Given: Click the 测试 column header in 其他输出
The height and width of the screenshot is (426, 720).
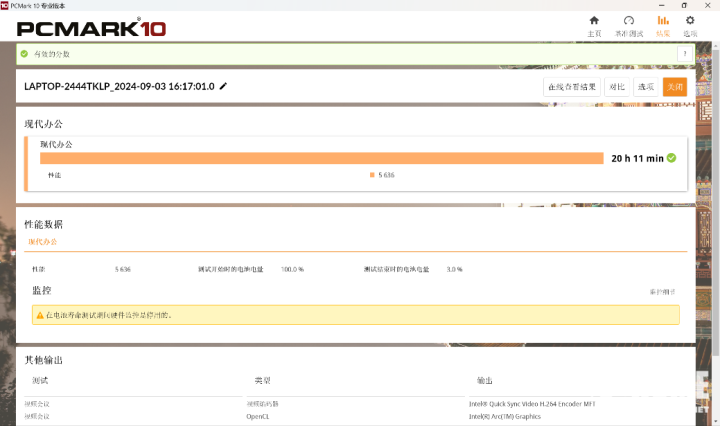Looking at the screenshot, I should (40, 381).
